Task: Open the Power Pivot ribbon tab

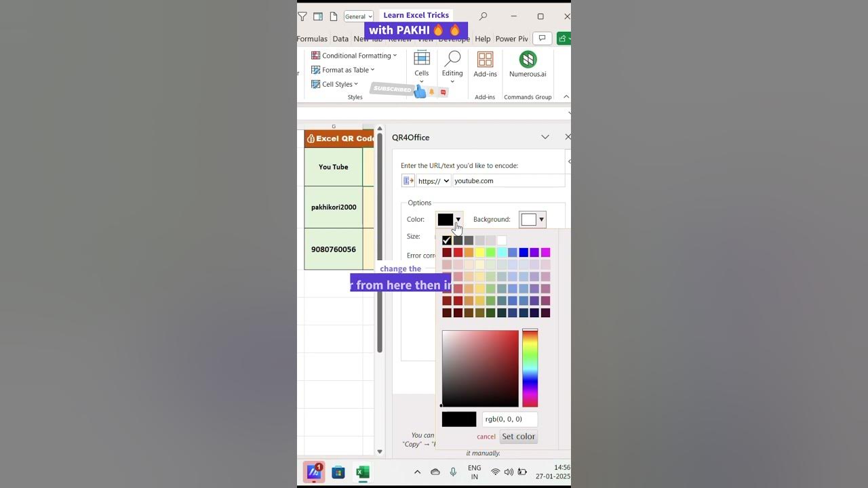Action: 512,39
